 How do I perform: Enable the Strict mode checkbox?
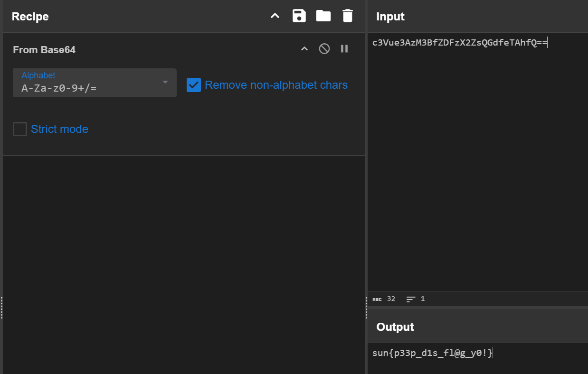pos(20,129)
